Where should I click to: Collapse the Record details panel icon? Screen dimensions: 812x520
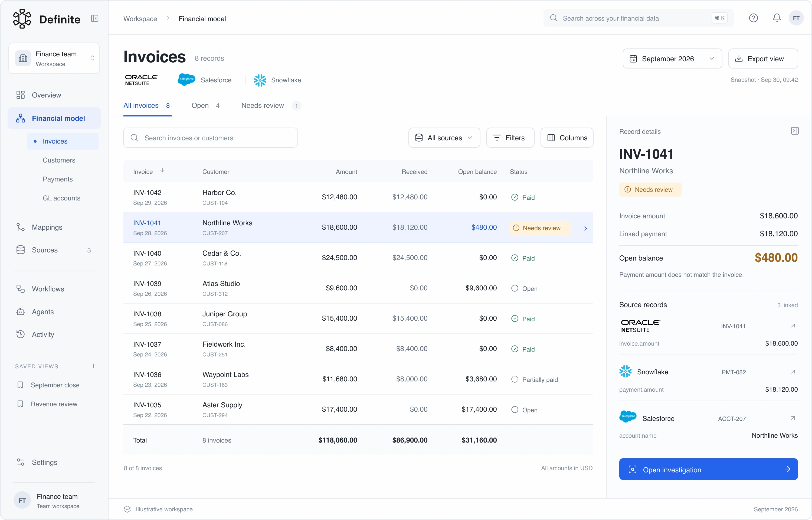click(794, 131)
